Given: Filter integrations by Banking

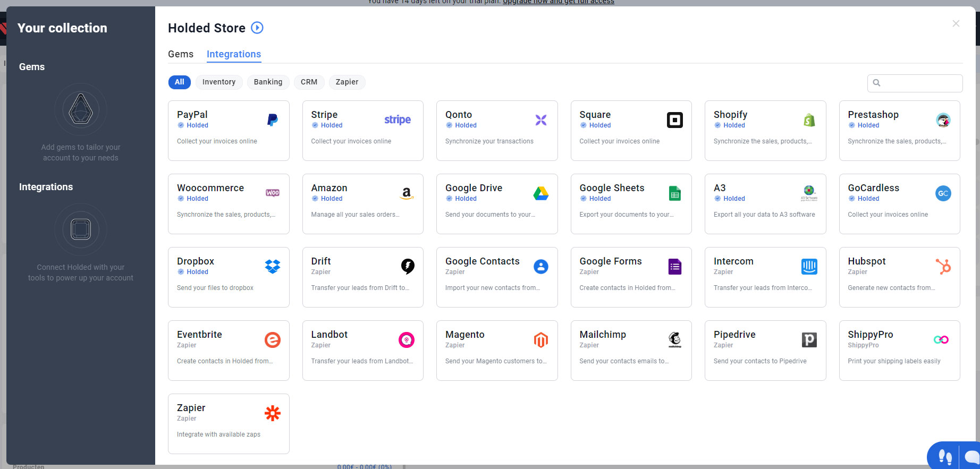Looking at the screenshot, I should (268, 82).
